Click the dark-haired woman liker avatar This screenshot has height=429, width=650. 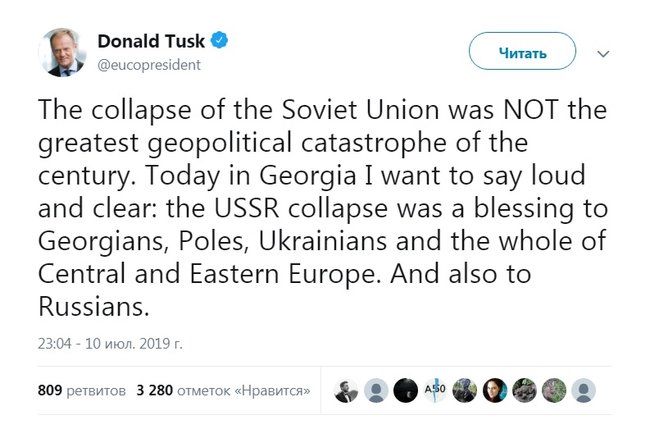(494, 390)
